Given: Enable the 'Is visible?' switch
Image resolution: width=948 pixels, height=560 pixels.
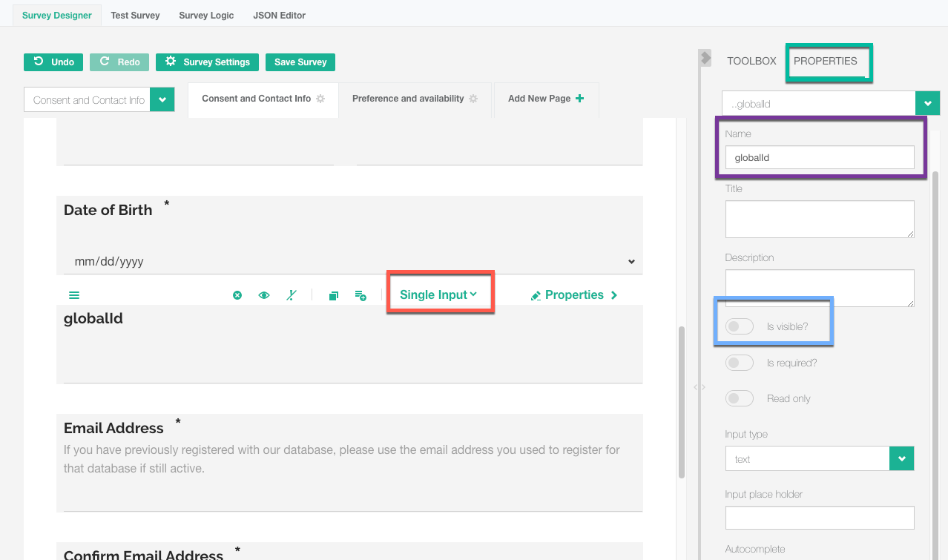Looking at the screenshot, I should point(740,326).
